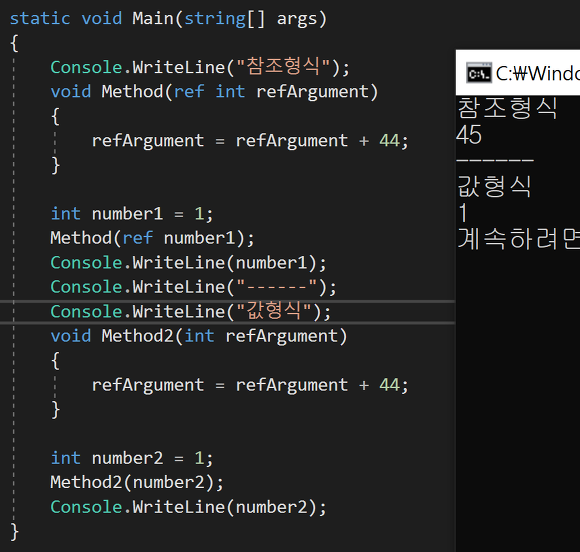
Task: Click console prompt '계속하려면'
Action: [519, 239]
